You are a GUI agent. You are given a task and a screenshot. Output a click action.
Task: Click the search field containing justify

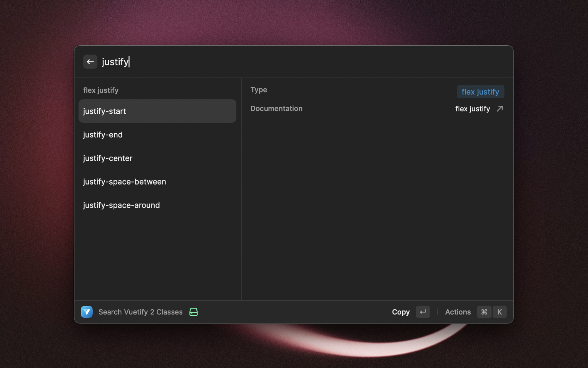(x=303, y=62)
